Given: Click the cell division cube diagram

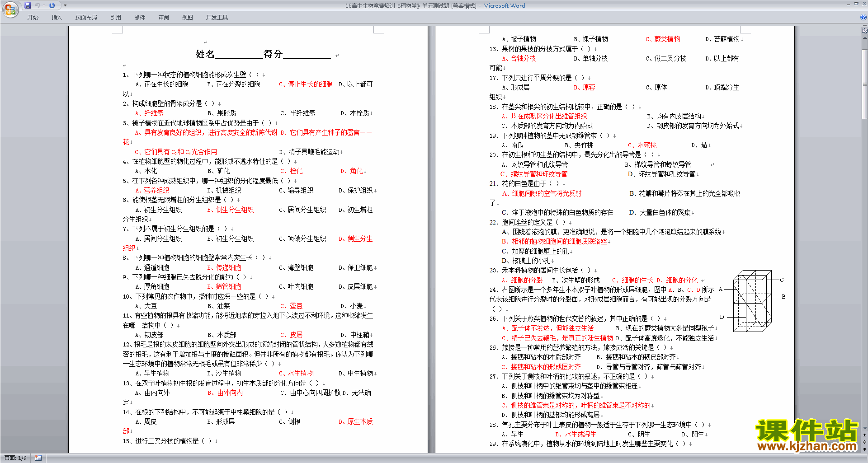Looking at the screenshot, I should point(753,301).
